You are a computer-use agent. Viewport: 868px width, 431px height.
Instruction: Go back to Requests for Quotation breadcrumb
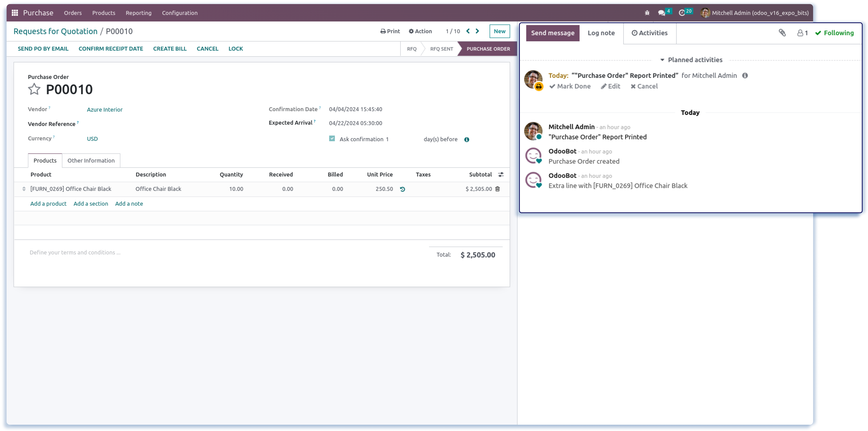[55, 31]
